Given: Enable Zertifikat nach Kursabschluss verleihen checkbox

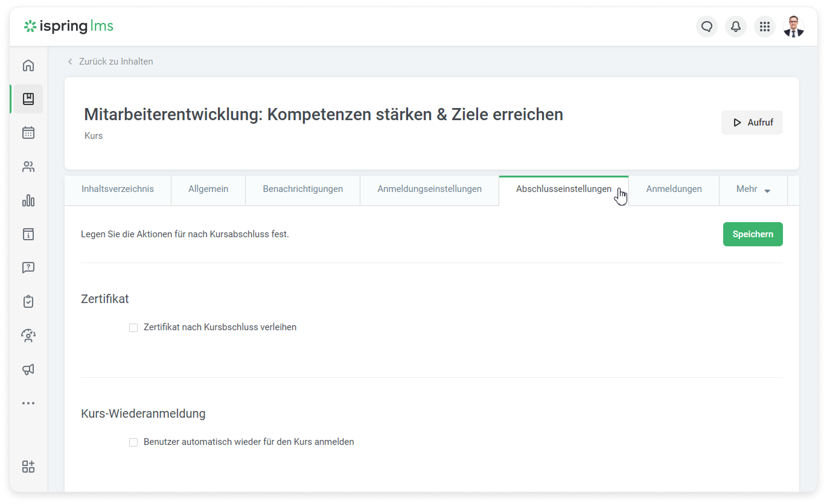Looking at the screenshot, I should (133, 328).
